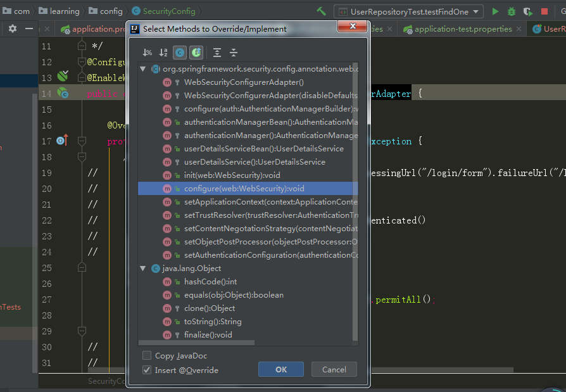Screen dimensions: 566x392
Task: Disable the Insert @Override checkbox
Action: click(x=146, y=369)
